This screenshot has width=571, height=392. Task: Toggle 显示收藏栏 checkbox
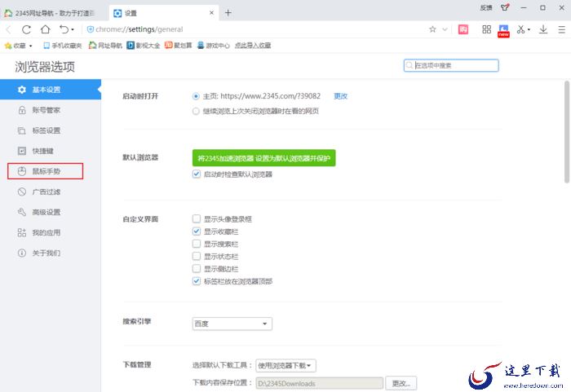coord(197,231)
